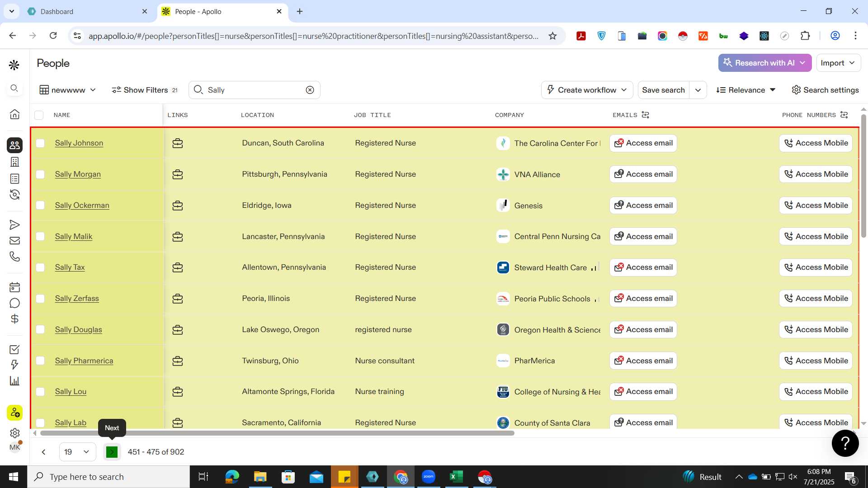Open the Deals dollar icon in sidebar
The image size is (868, 488).
click(x=14, y=319)
